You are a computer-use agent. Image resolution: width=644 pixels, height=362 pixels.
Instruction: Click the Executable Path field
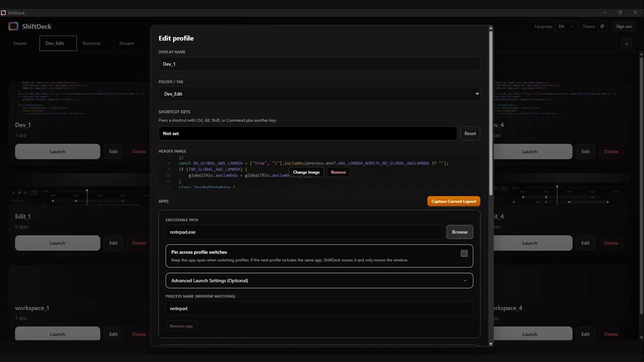(304, 232)
